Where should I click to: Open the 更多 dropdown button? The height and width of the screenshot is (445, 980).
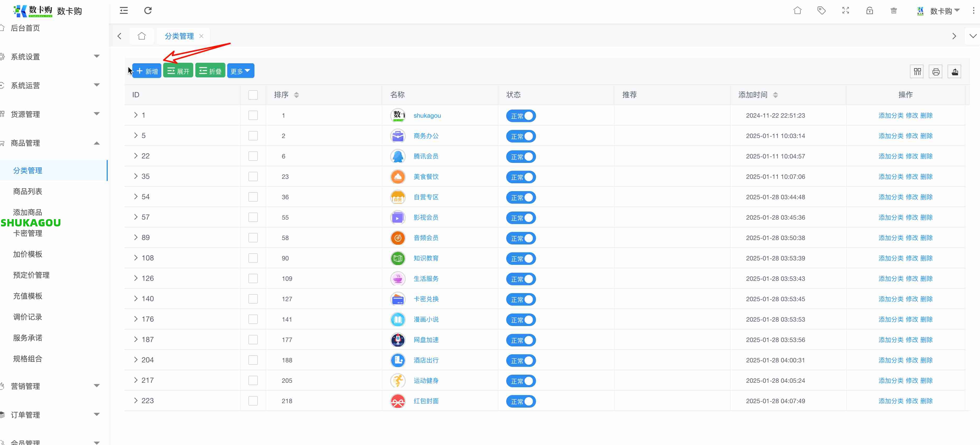241,71
